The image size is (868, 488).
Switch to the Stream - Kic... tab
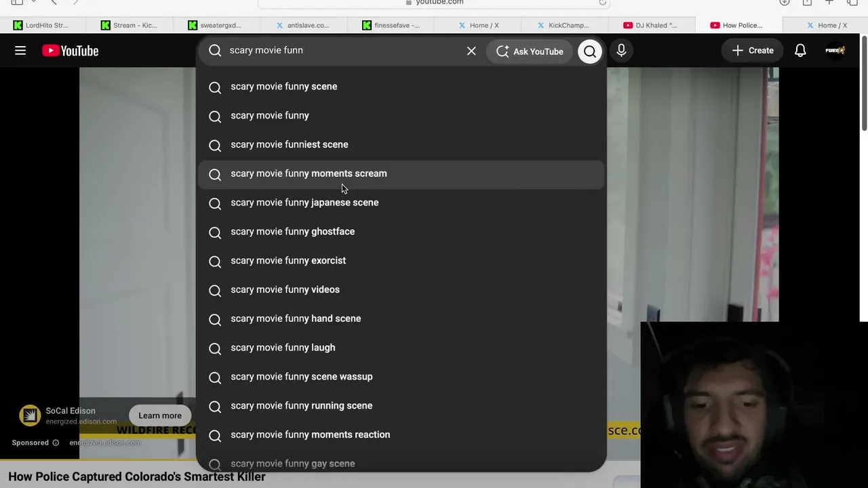[129, 25]
